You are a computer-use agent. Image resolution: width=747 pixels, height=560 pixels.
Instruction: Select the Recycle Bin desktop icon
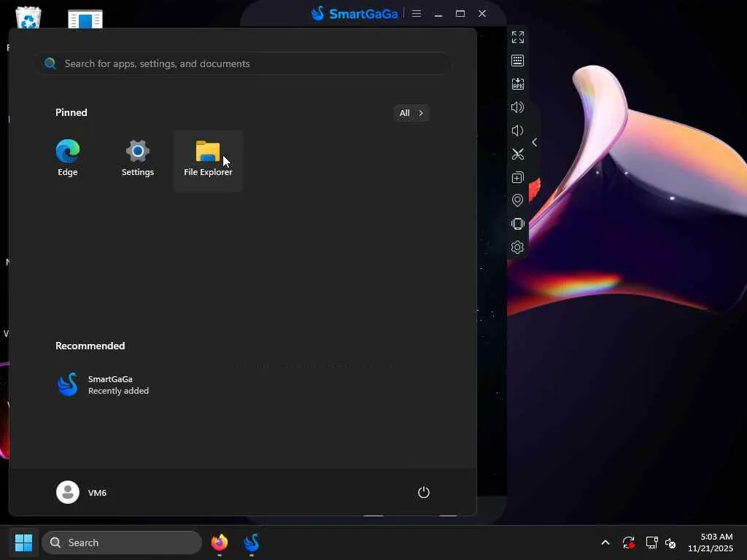[x=28, y=17]
